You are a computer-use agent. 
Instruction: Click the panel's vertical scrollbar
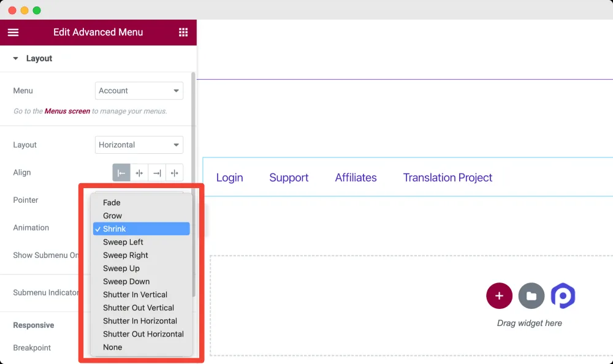(x=193, y=184)
